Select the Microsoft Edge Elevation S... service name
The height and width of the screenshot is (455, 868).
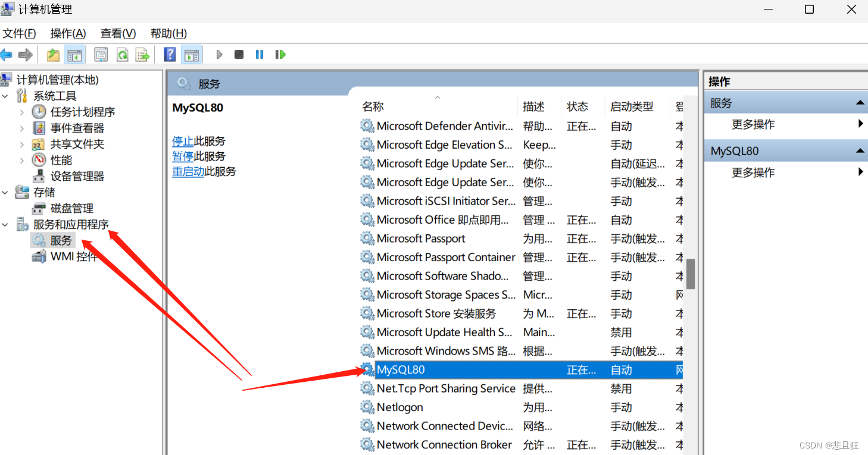point(444,145)
